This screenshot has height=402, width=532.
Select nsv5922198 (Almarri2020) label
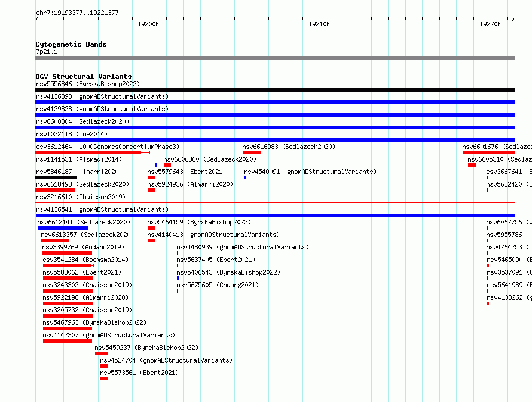(85, 297)
